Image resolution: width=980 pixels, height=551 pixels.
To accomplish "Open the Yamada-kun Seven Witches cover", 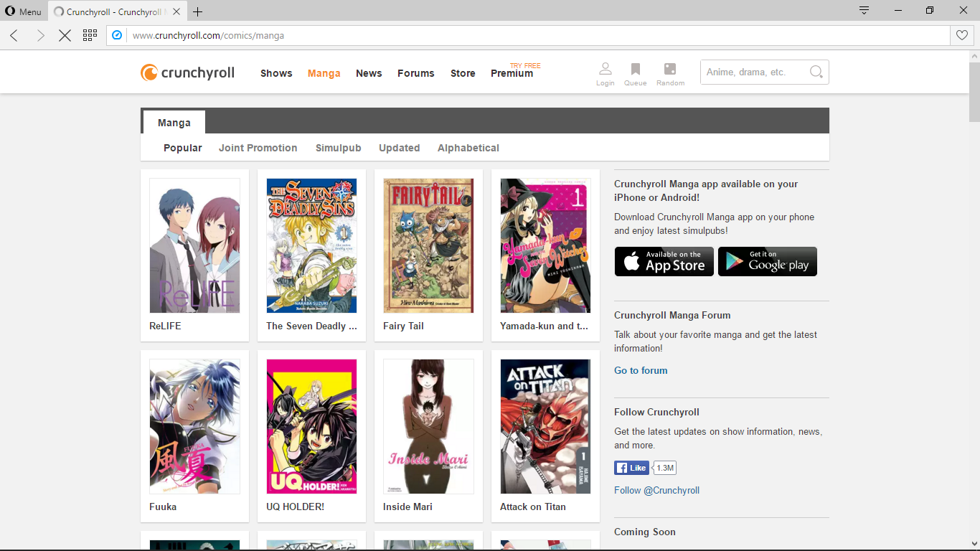I will point(545,245).
